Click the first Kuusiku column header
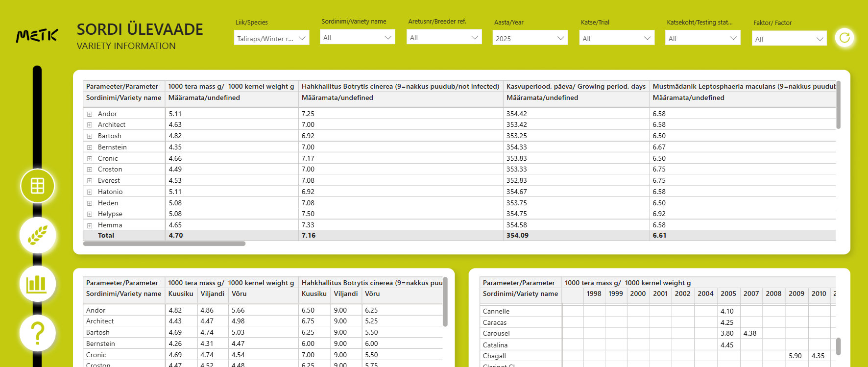The height and width of the screenshot is (367, 868). (181, 294)
